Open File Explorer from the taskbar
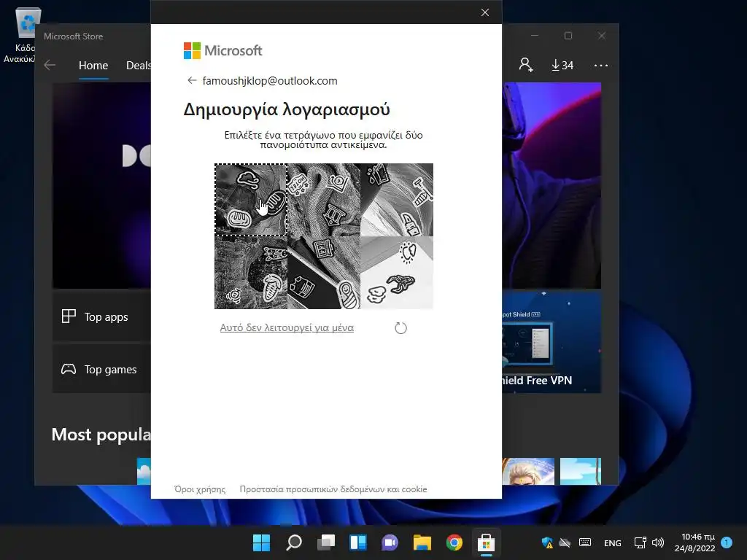 tap(422, 542)
